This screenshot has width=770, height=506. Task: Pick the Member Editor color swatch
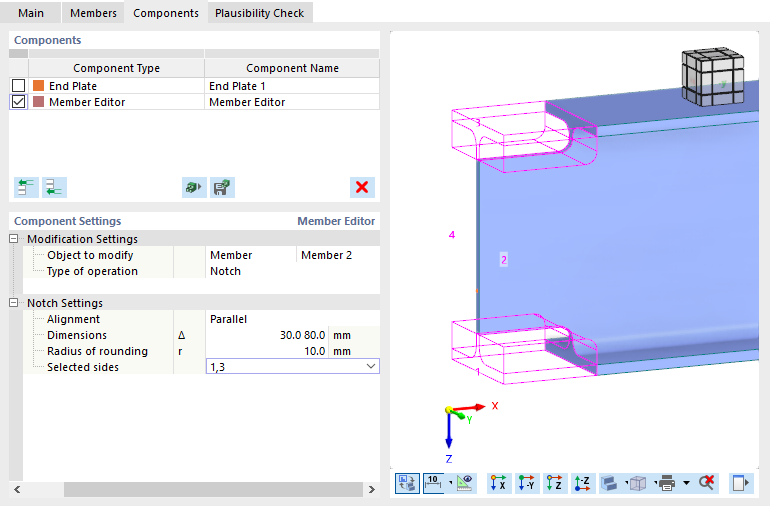[38, 102]
